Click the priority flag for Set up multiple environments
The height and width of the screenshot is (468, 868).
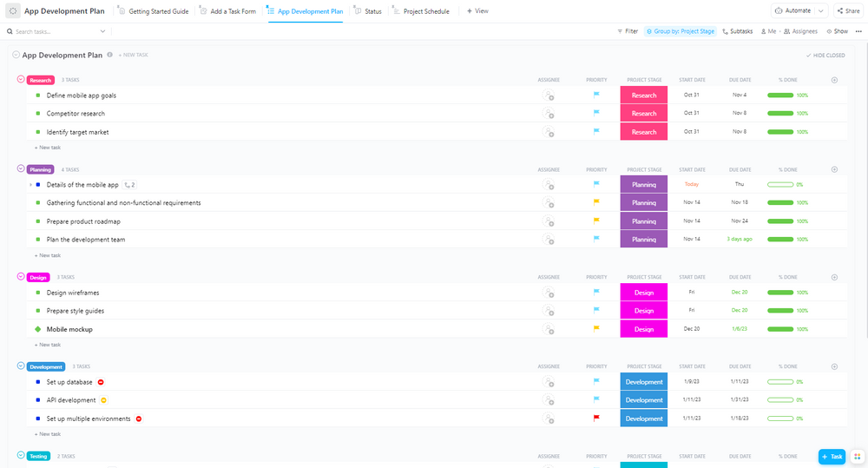(x=596, y=419)
